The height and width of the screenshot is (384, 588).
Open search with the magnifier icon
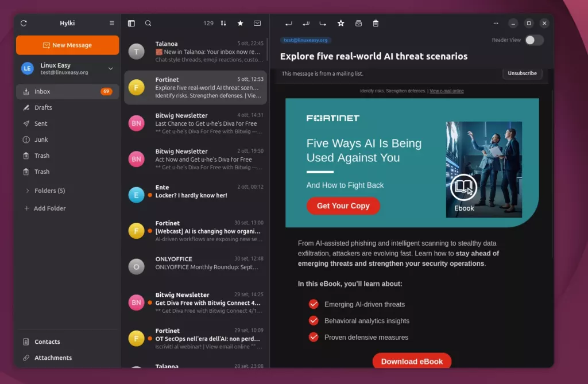(x=148, y=24)
